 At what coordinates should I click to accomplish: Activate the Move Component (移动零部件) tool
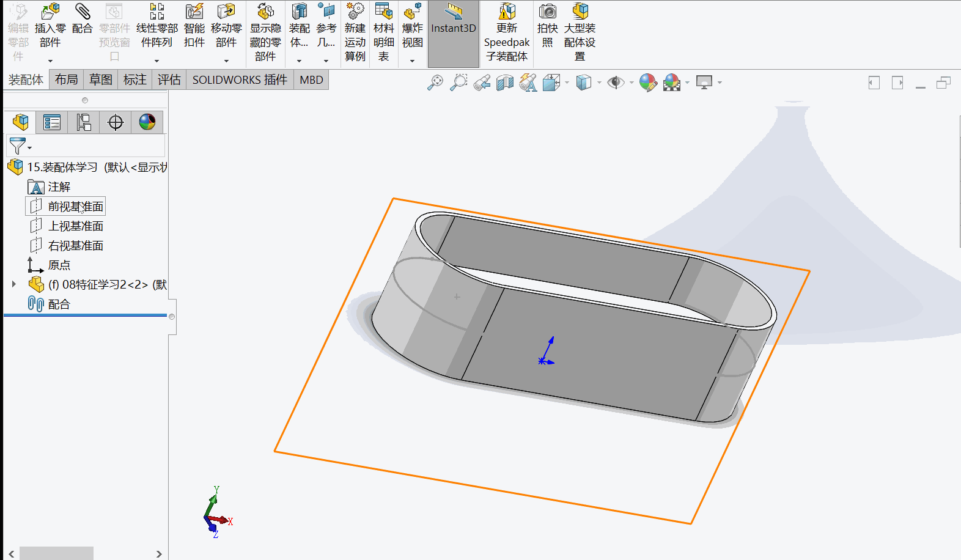point(226,26)
